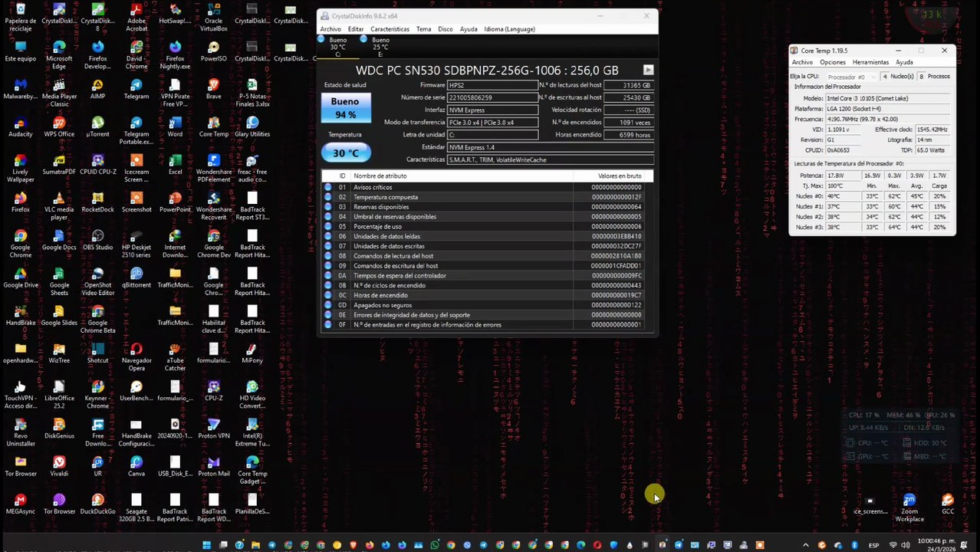The height and width of the screenshot is (552, 980).
Task: Select the Temperatura compuesta attribute row
Action: [488, 197]
